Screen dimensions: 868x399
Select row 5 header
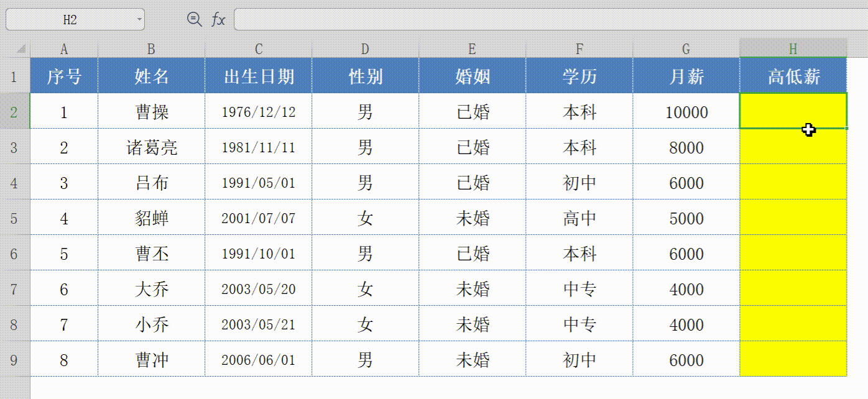tap(14, 218)
